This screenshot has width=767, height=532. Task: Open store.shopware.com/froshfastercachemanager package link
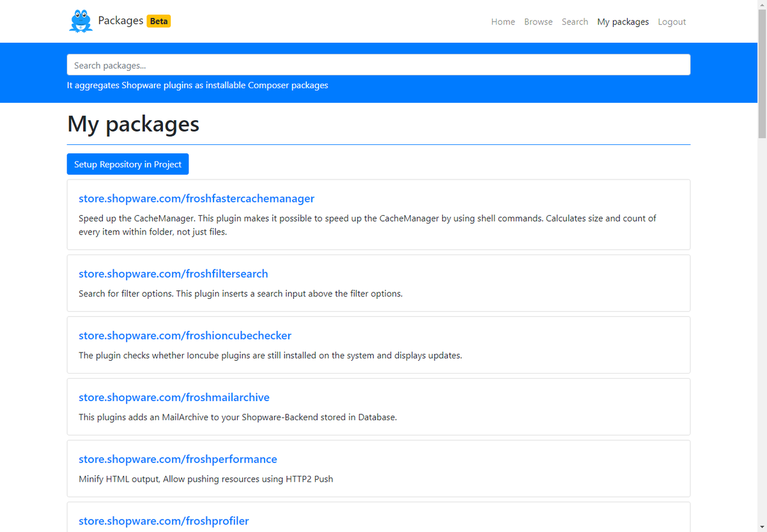pos(197,199)
